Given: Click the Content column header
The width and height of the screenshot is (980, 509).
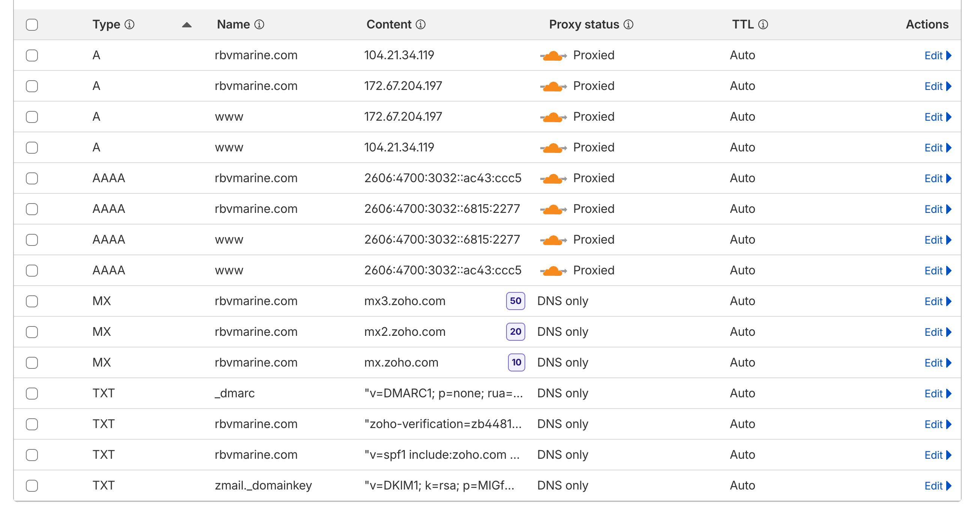Looking at the screenshot, I should pyautogui.click(x=388, y=25).
